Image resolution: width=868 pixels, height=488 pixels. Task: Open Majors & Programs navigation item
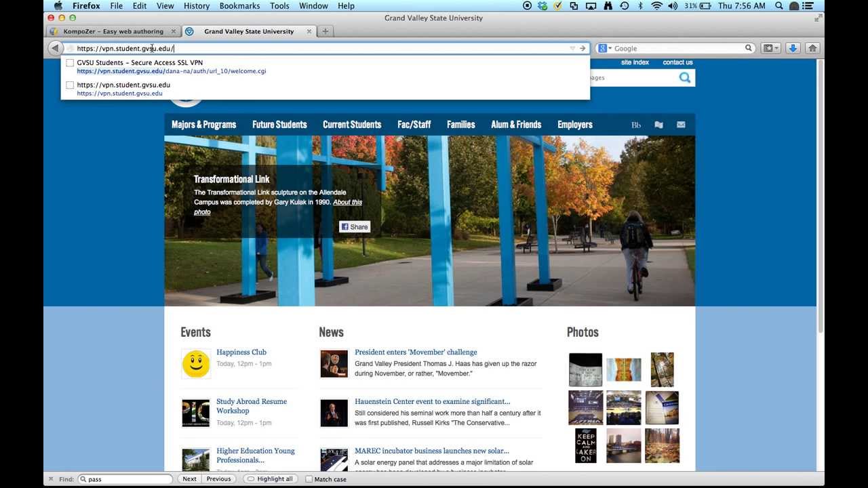click(203, 125)
